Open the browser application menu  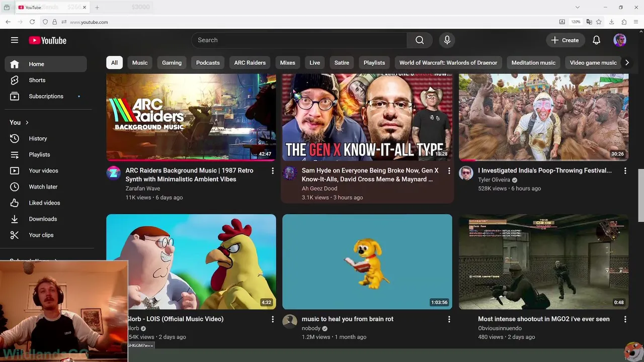click(636, 22)
